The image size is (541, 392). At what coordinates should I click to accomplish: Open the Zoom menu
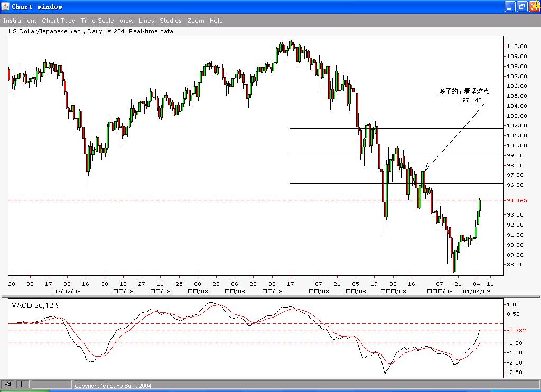tap(195, 21)
